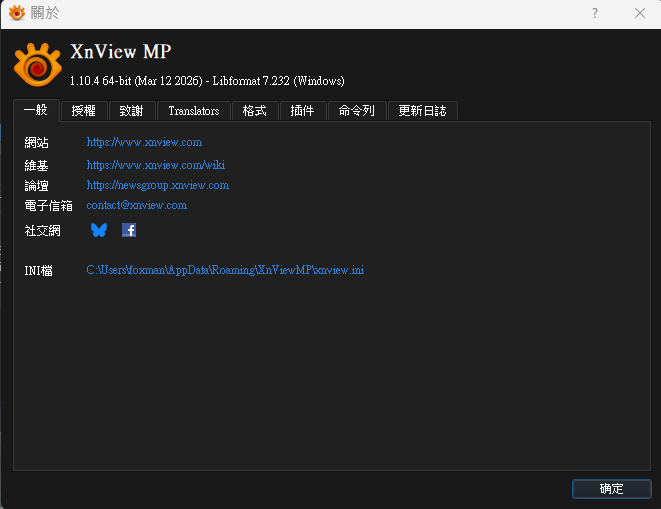Open the 命令列 tab
This screenshot has width=661, height=509.
click(x=357, y=111)
